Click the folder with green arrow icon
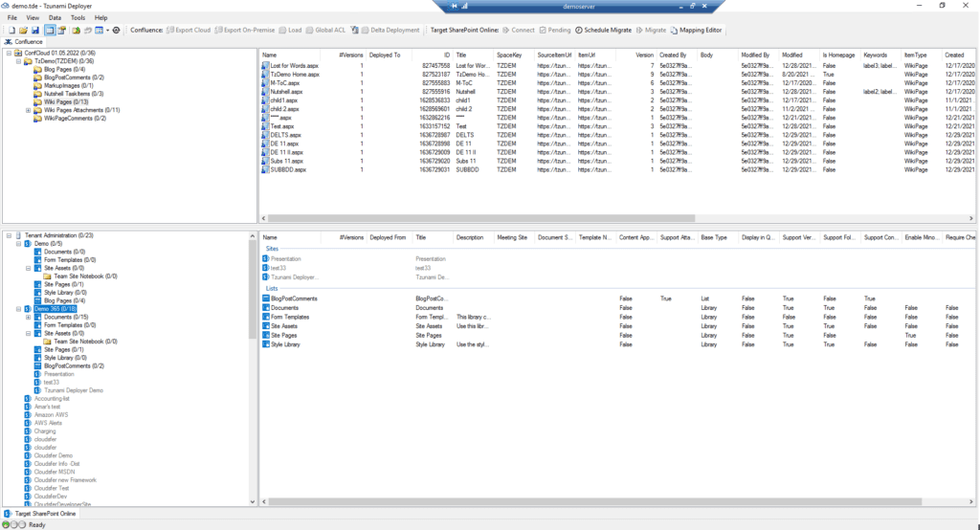Image resolution: width=980 pixels, height=530 pixels. pyautogui.click(x=76, y=30)
